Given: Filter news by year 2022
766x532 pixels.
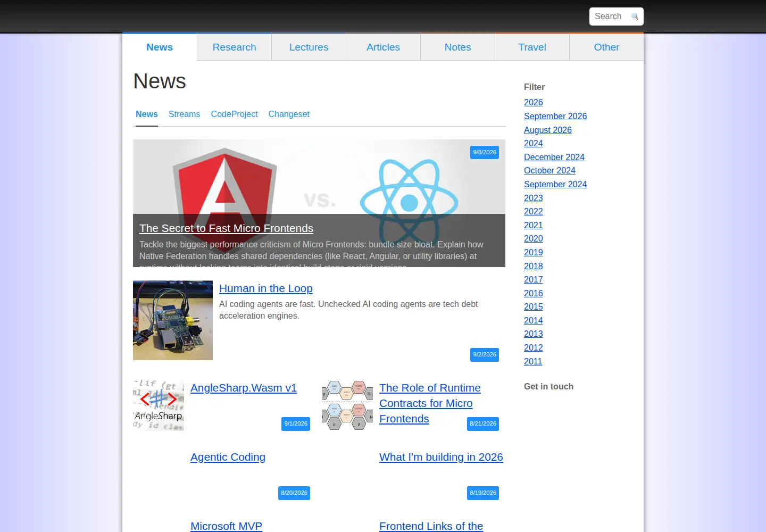Looking at the screenshot, I should tap(534, 212).
